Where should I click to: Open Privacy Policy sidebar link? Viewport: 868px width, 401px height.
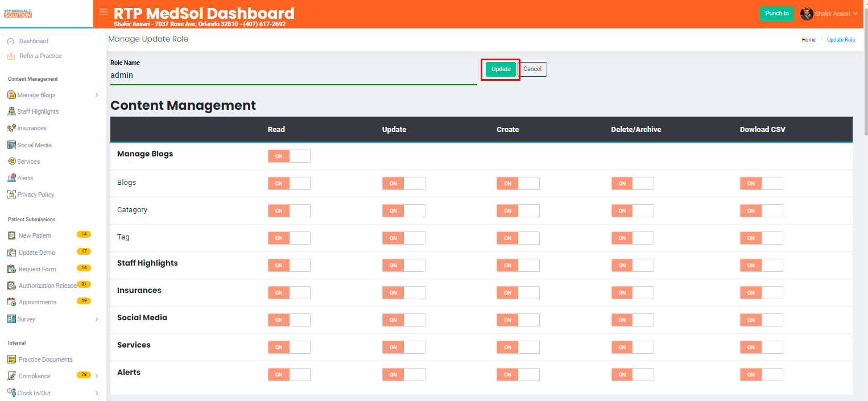click(x=36, y=195)
